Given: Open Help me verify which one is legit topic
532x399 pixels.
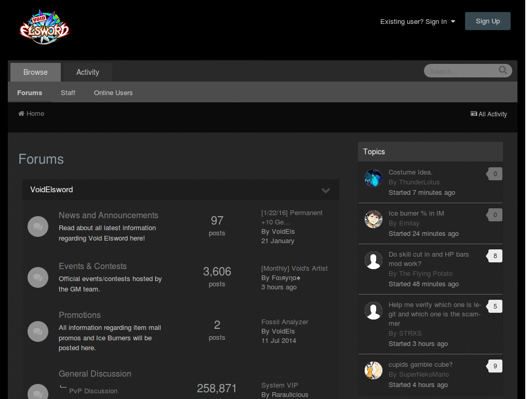Looking at the screenshot, I should point(435,314).
